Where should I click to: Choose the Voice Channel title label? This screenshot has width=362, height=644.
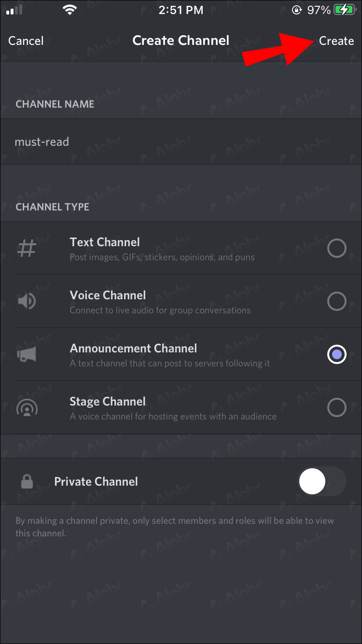tap(108, 295)
